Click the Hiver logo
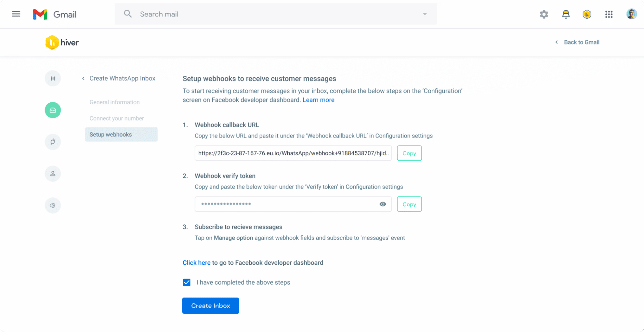644x332 pixels. (62, 42)
